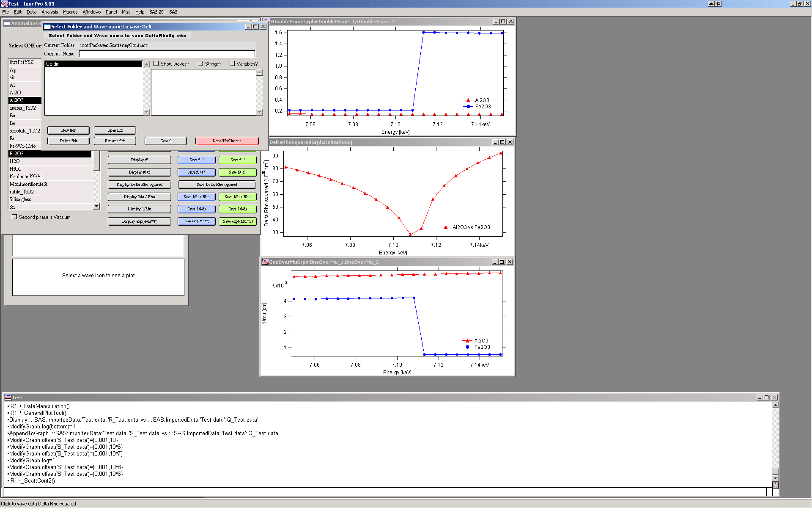Screen dimensions: 812x508
Task: Select H2O in the compound list
Action: coord(50,161)
